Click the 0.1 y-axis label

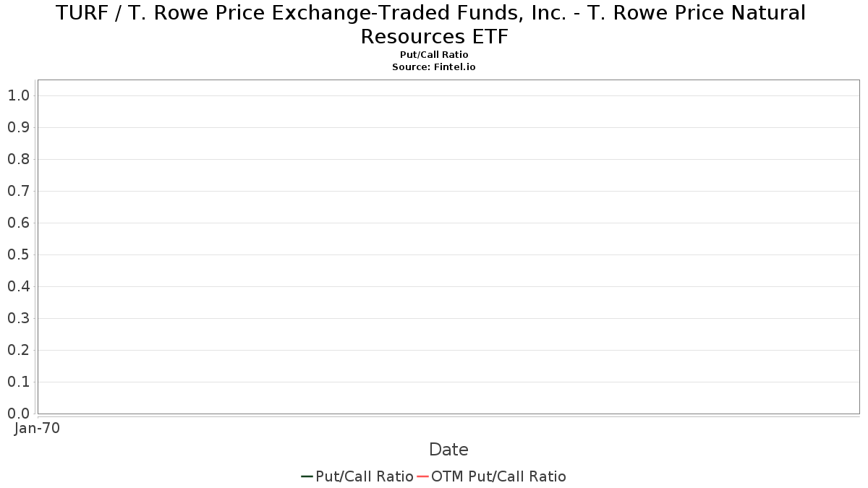pyautogui.click(x=18, y=382)
